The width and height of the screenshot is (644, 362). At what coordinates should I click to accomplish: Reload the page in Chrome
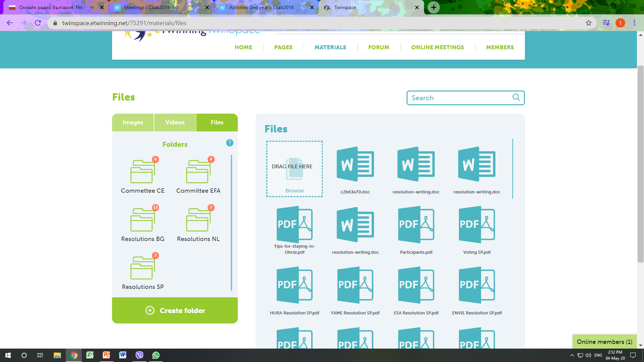coord(38,23)
